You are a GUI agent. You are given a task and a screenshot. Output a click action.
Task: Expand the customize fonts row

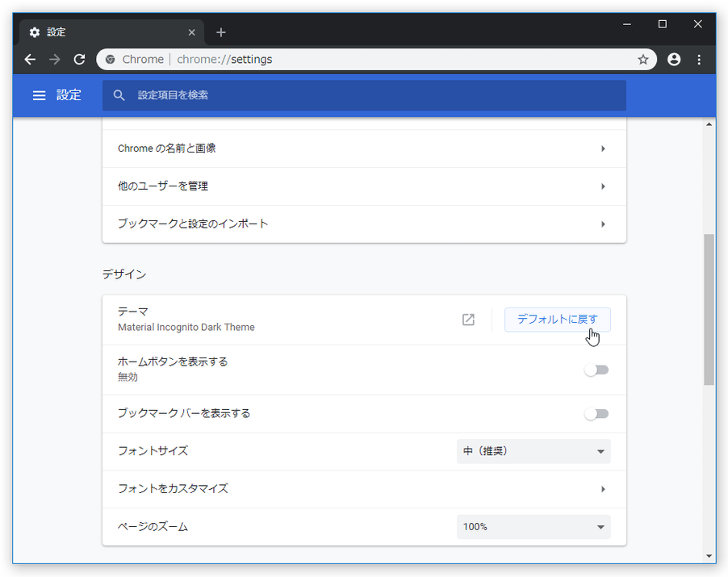364,489
